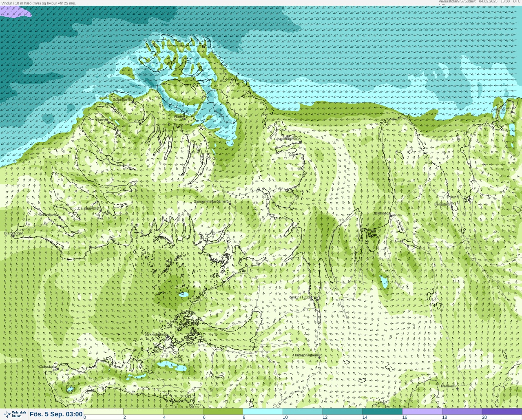The height and width of the screenshot is (420, 522).
Task: Click the 16–18 m/s legend color
Action: click(422, 411)
